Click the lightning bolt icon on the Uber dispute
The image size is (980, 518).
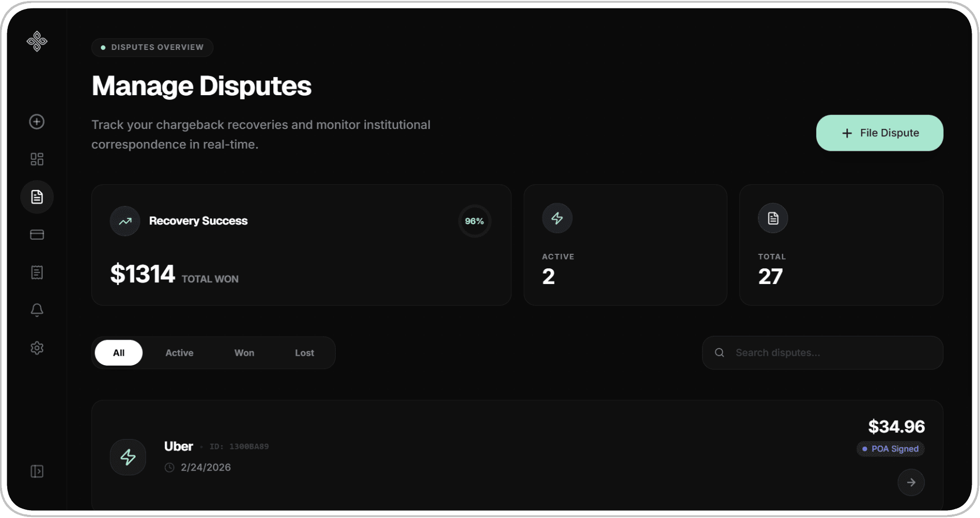click(128, 457)
